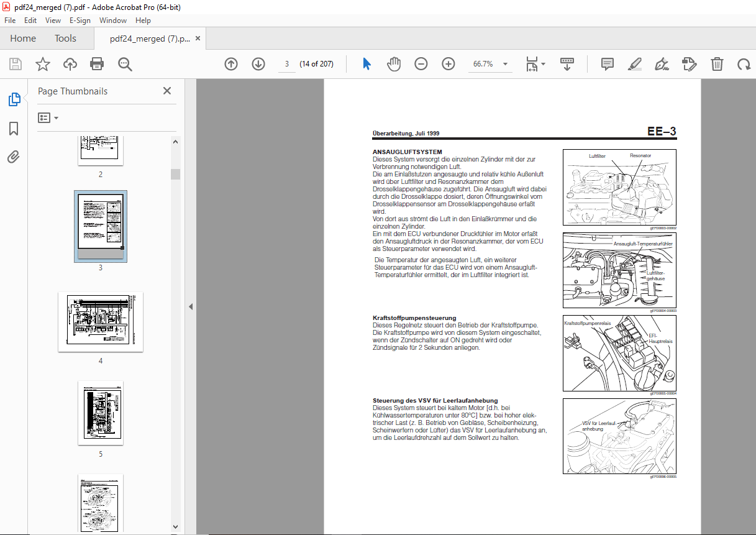Image resolution: width=756 pixels, height=535 pixels.
Task: Add a sticky note comment
Action: point(607,64)
